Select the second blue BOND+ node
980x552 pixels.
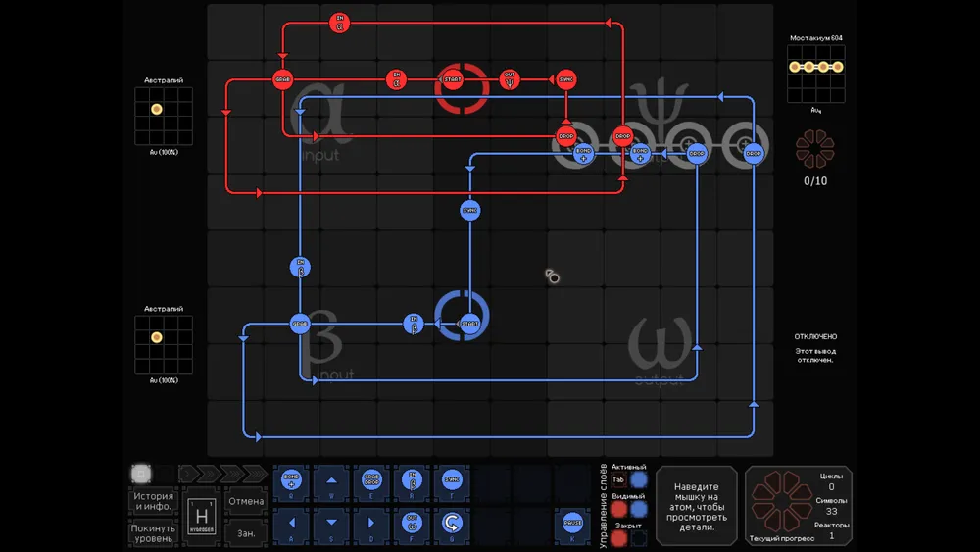coord(640,153)
